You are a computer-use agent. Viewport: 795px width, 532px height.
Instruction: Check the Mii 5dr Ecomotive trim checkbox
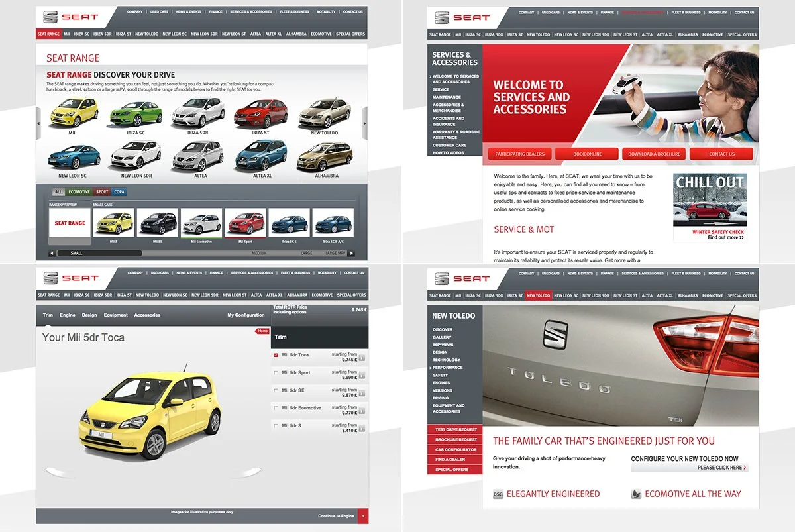pos(276,408)
